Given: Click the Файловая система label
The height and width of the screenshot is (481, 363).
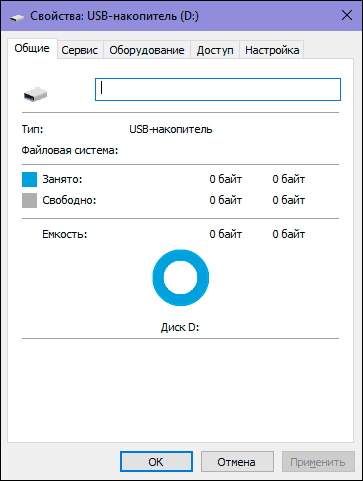Looking at the screenshot, I should coord(70,150).
